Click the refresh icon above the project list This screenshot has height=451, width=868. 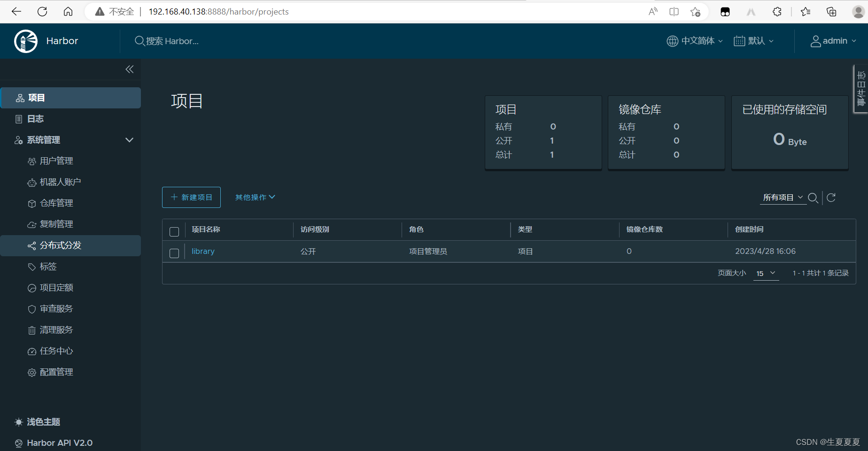click(831, 198)
